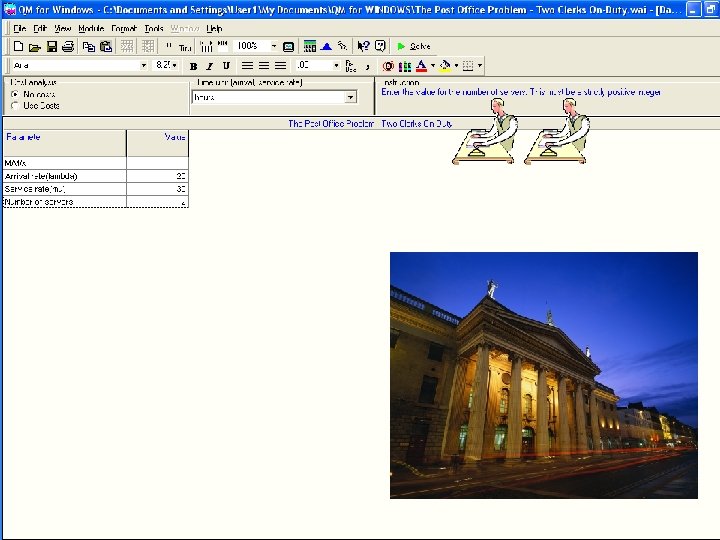The height and width of the screenshot is (540, 720).
Task: Click the annotate icon beside the blue curve
Action: 343,46
